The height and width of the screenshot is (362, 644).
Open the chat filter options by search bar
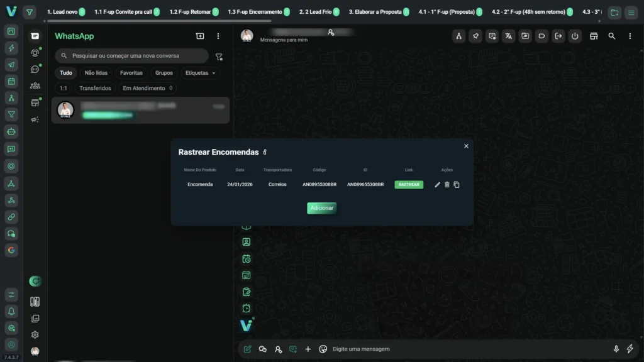(219, 57)
